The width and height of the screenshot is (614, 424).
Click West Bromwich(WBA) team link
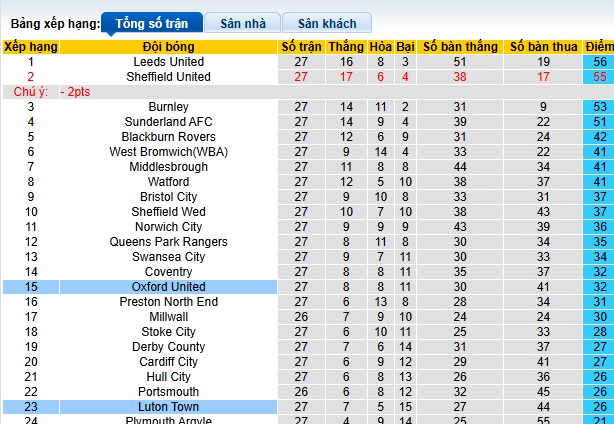[x=168, y=152]
